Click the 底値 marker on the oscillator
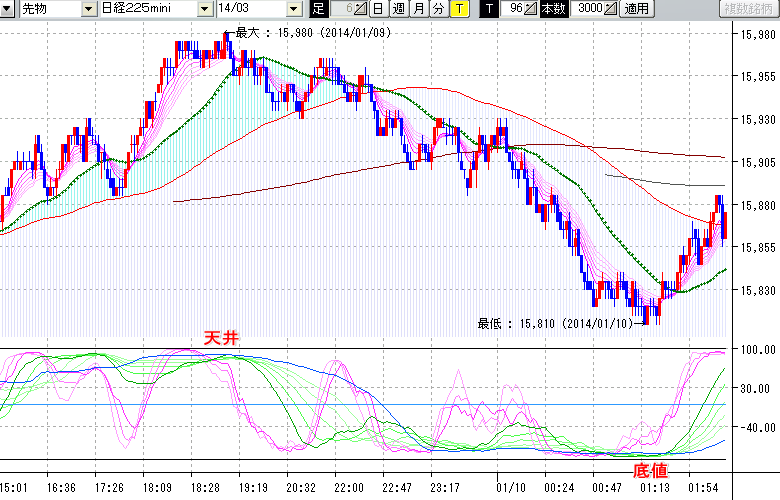The image size is (780, 500). (650, 469)
